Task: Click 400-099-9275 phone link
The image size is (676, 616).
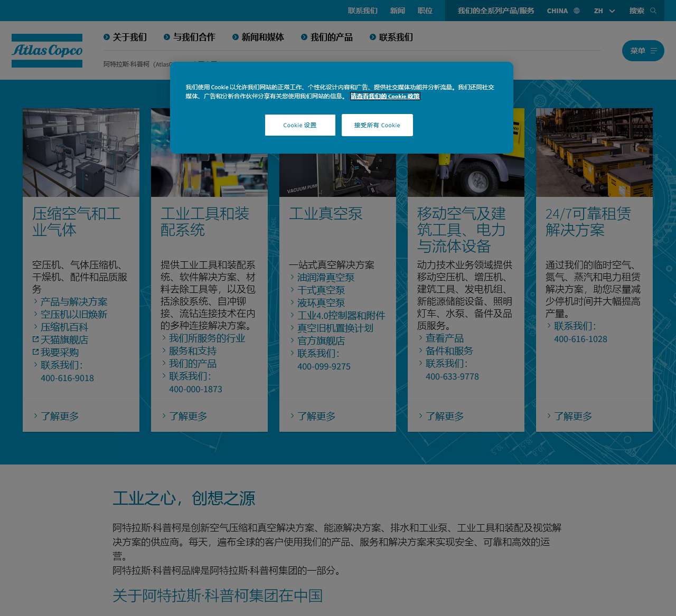Action: click(x=324, y=366)
